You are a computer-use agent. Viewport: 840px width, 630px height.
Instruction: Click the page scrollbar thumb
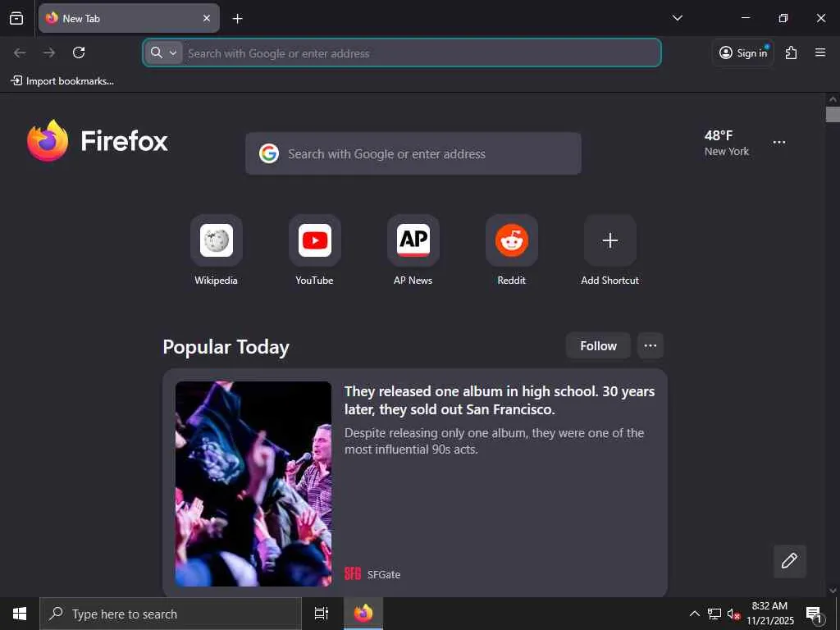[x=833, y=115]
